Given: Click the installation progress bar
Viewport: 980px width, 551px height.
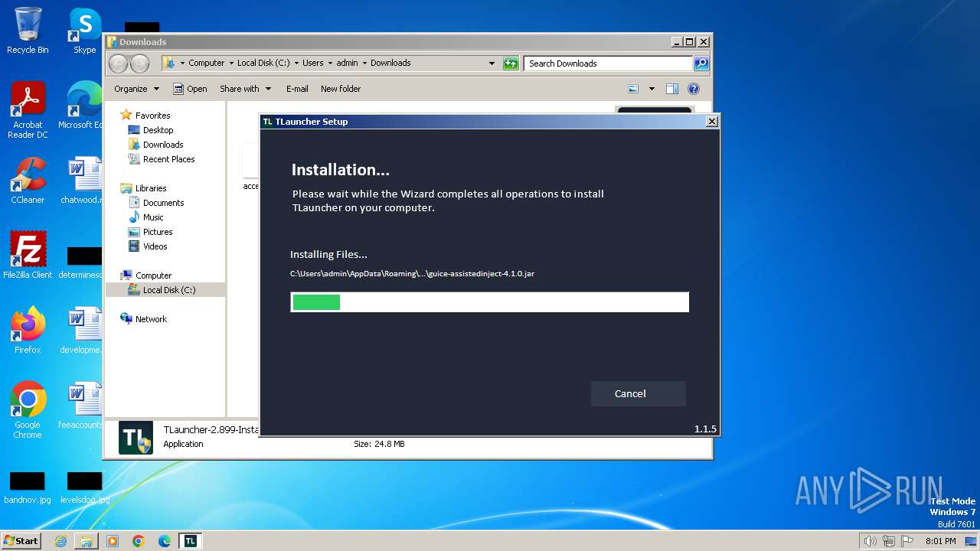Looking at the screenshot, I should (489, 302).
